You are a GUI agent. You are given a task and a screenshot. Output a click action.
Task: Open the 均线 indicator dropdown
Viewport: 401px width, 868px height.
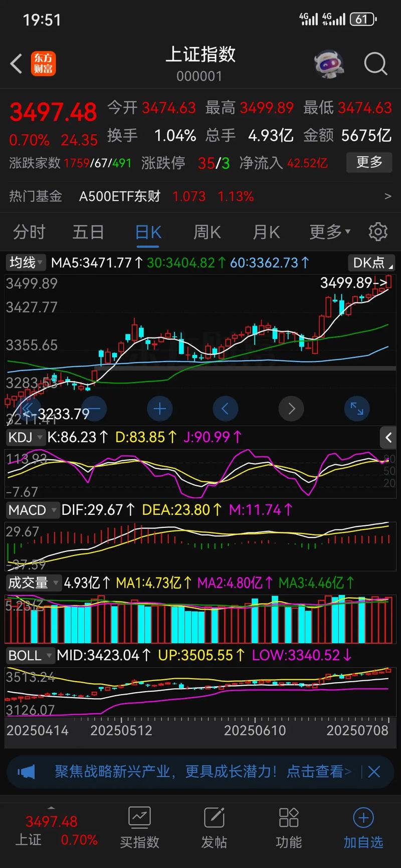tap(26, 262)
